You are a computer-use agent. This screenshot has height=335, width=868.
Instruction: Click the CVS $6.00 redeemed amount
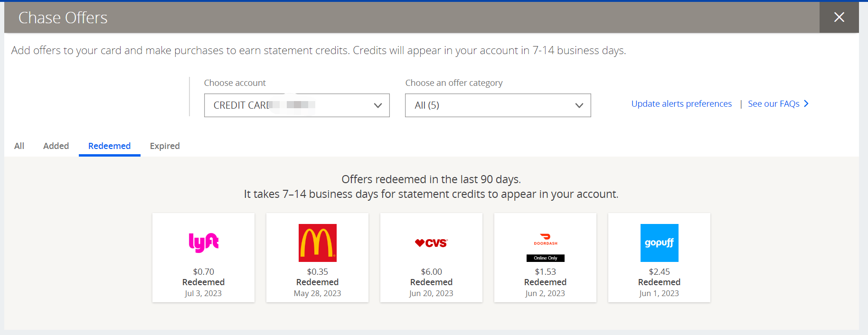click(431, 271)
